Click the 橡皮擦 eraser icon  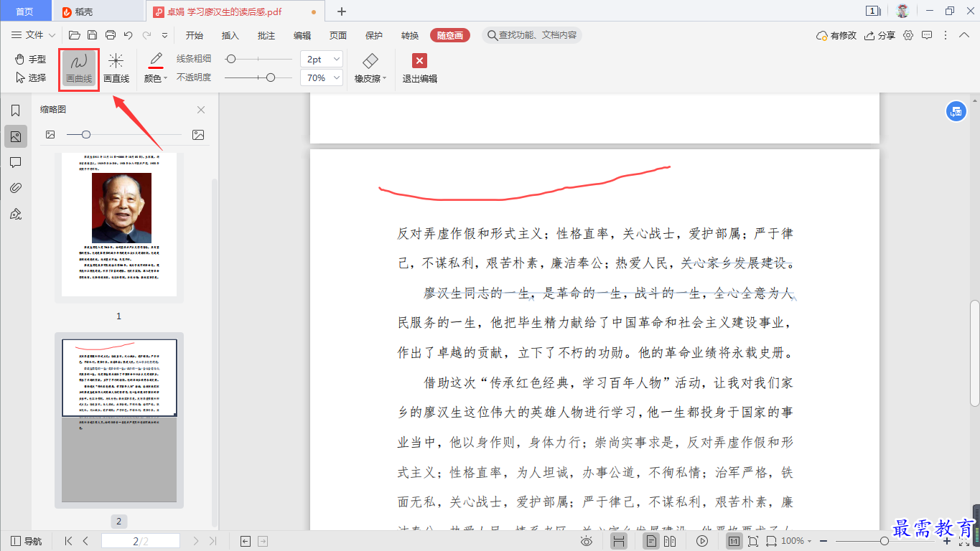[x=370, y=60]
